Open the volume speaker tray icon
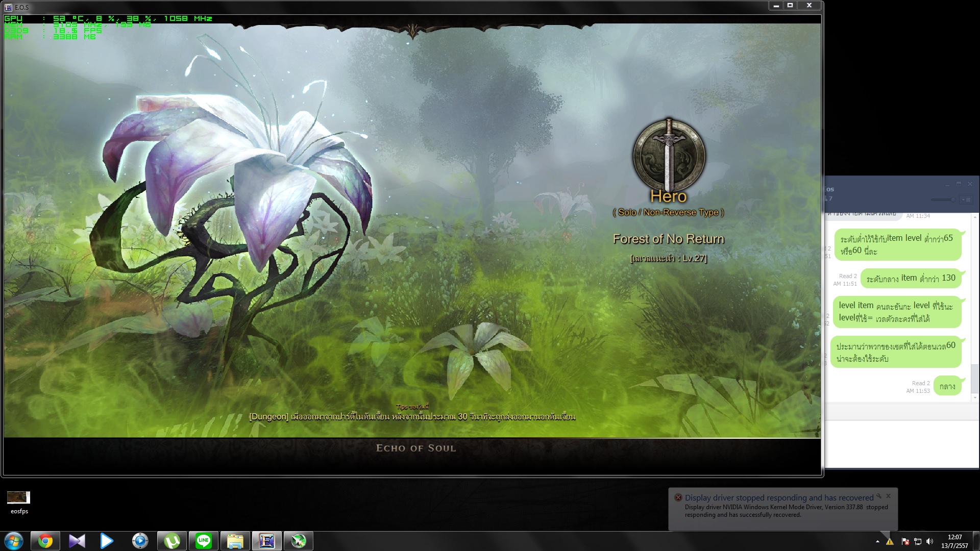The height and width of the screenshot is (551, 980). [x=929, y=542]
